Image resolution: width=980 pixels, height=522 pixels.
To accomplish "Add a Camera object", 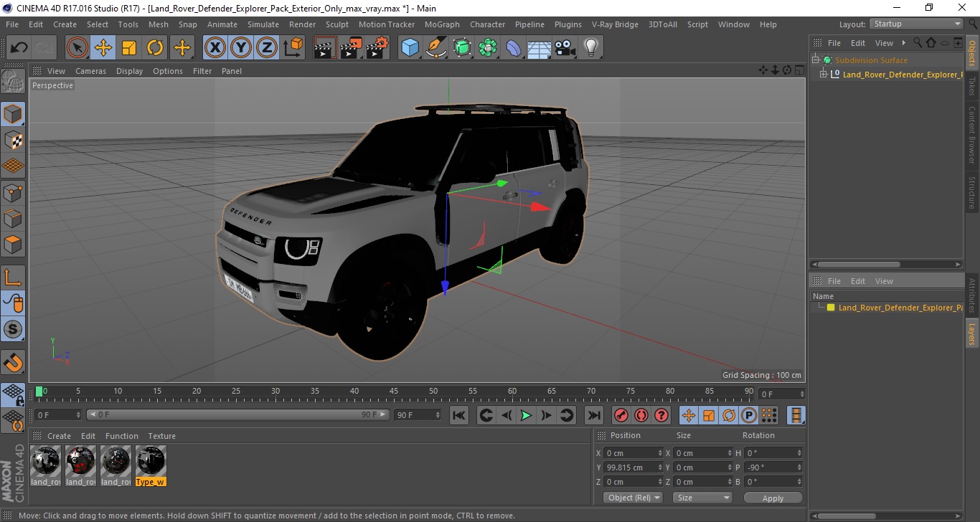I will click(565, 48).
